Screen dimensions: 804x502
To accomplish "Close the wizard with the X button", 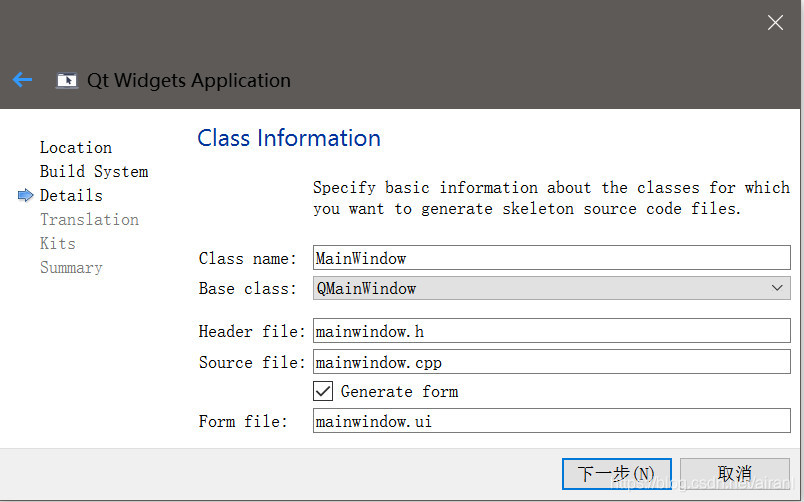I will (775, 23).
